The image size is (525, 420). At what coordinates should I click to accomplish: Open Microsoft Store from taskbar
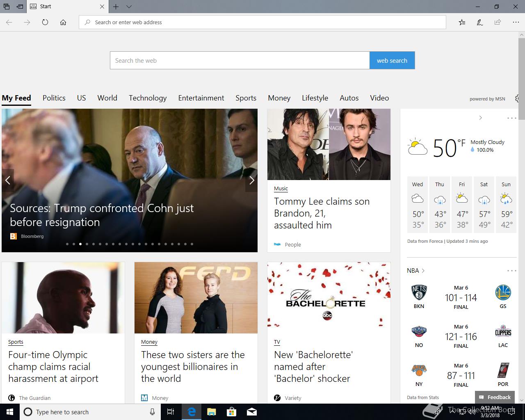click(232, 412)
